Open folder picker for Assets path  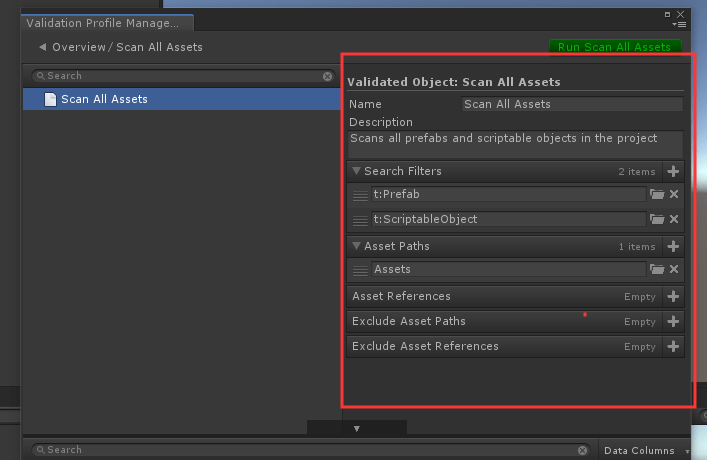pyautogui.click(x=657, y=270)
